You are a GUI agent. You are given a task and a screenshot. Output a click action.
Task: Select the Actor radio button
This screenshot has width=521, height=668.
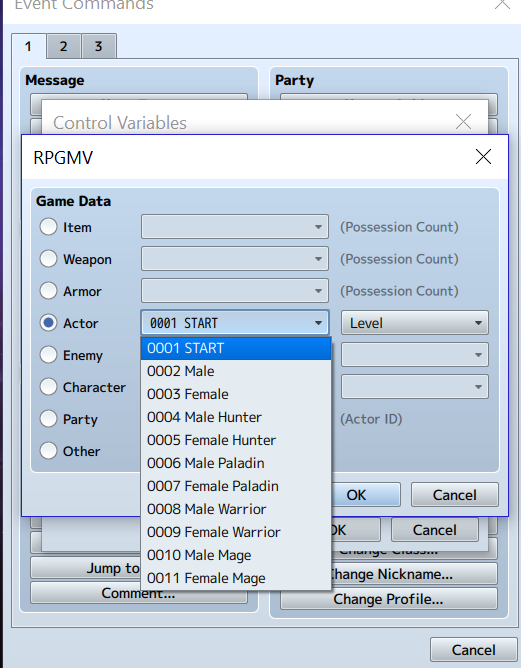click(48, 322)
